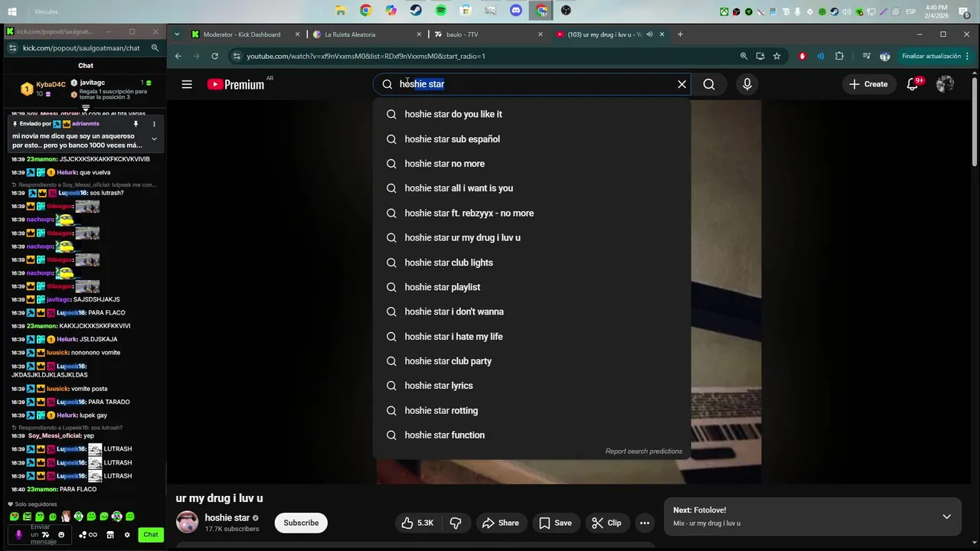Image resolution: width=980 pixels, height=551 pixels.
Task: Send message with green Chat button
Action: (x=151, y=534)
